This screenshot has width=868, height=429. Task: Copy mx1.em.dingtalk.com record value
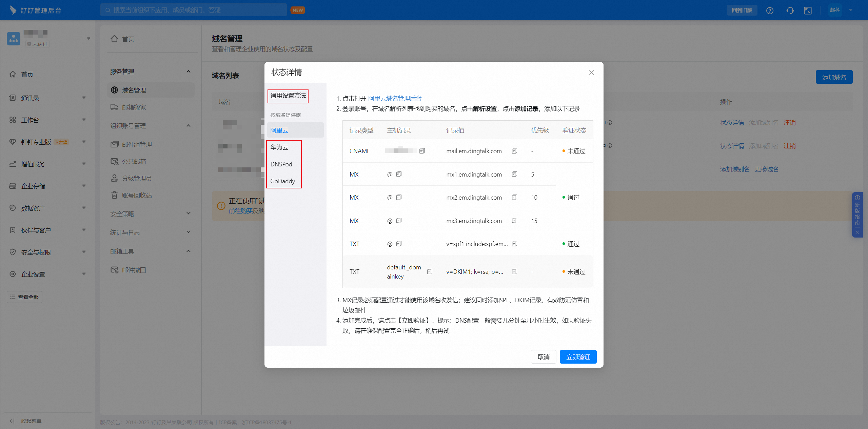pos(514,174)
